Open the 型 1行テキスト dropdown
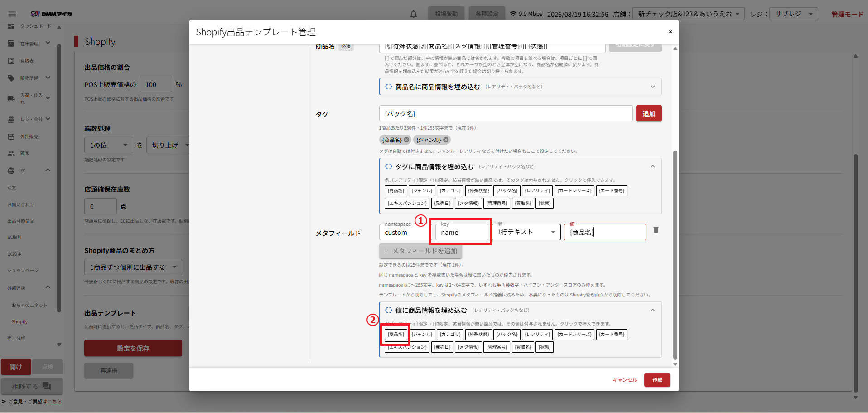868x413 pixels. pos(526,232)
